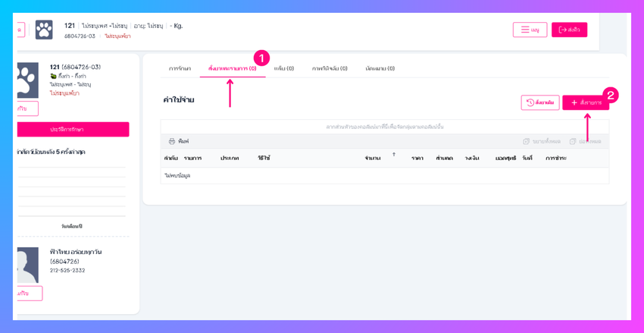The width and height of the screenshot is (644, 333).
Task: Expand all rows with ขยายทั้งหมด
Action: pyautogui.click(x=542, y=141)
